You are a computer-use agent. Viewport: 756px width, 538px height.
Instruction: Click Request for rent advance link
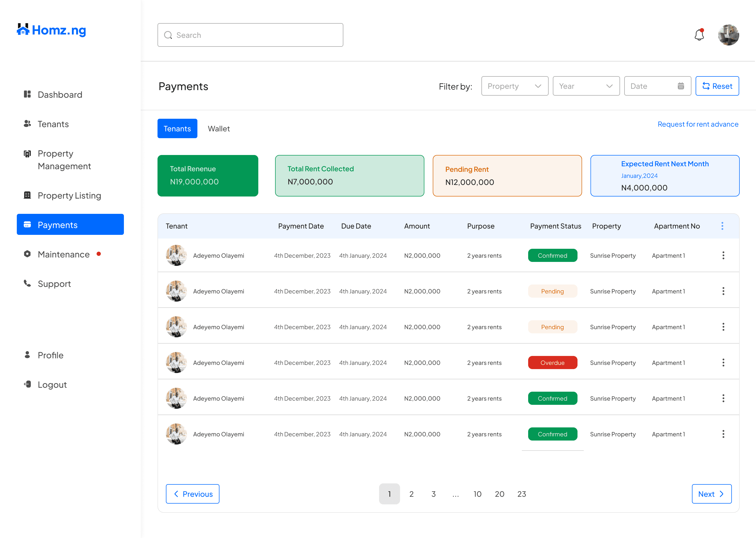pos(698,124)
